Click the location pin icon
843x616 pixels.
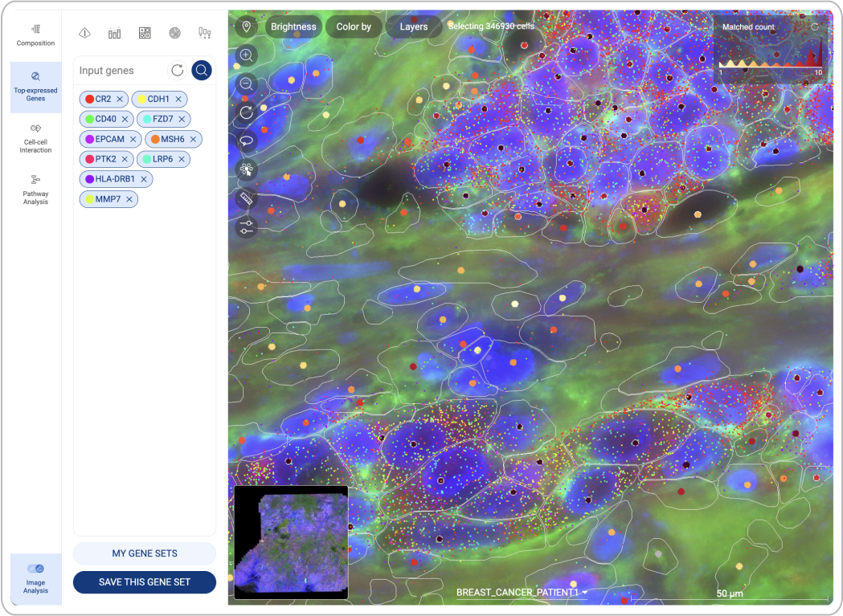click(247, 27)
